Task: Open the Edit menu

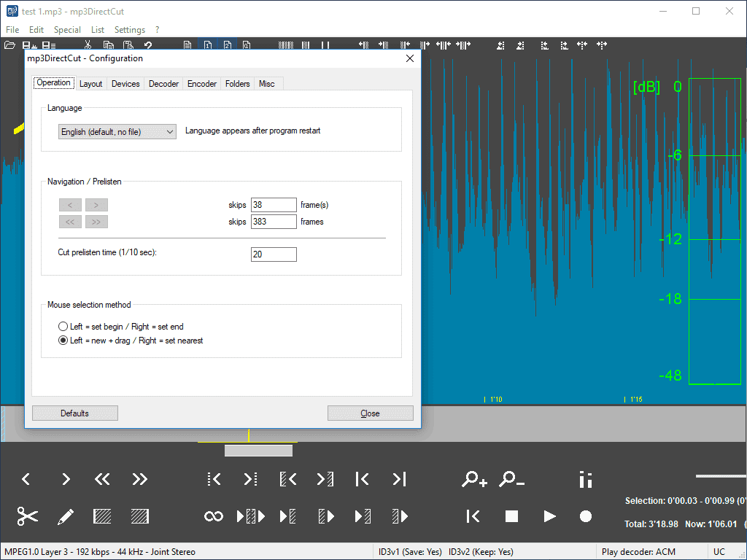Action: tap(36, 29)
